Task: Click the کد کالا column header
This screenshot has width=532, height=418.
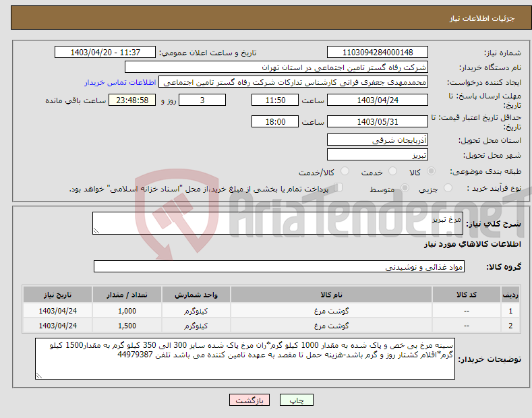Action: click(x=466, y=295)
